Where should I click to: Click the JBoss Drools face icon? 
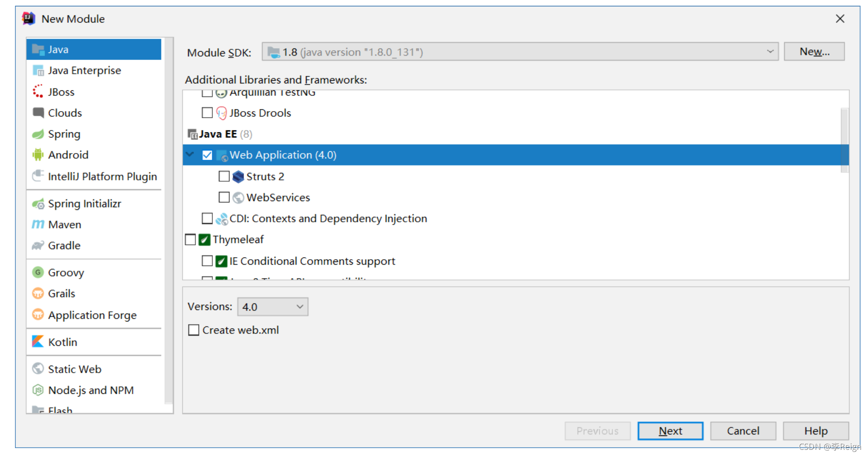click(x=222, y=113)
